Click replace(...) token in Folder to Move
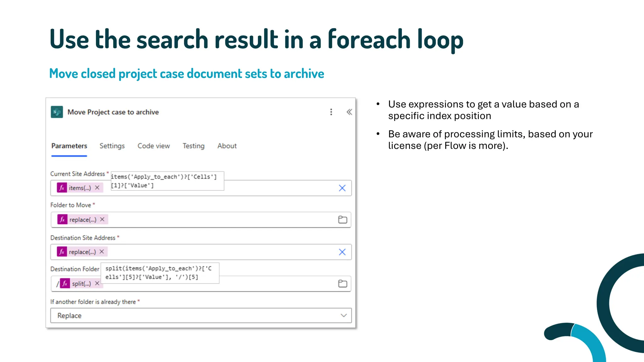The image size is (644, 362). point(83,219)
